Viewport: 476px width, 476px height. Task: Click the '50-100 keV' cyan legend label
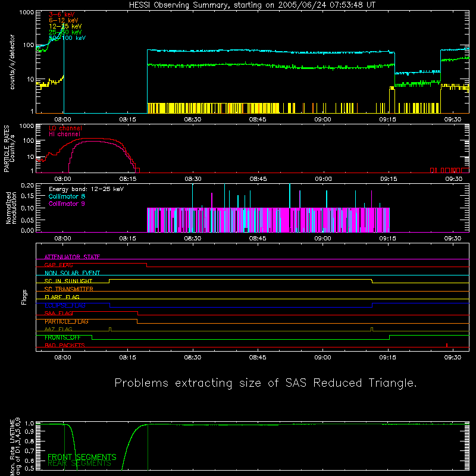tap(67, 38)
